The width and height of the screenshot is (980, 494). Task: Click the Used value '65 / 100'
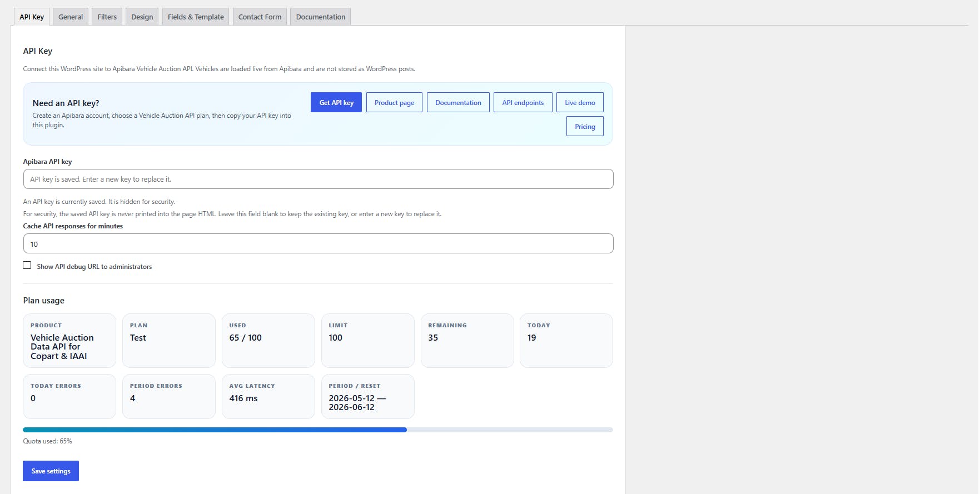(245, 338)
